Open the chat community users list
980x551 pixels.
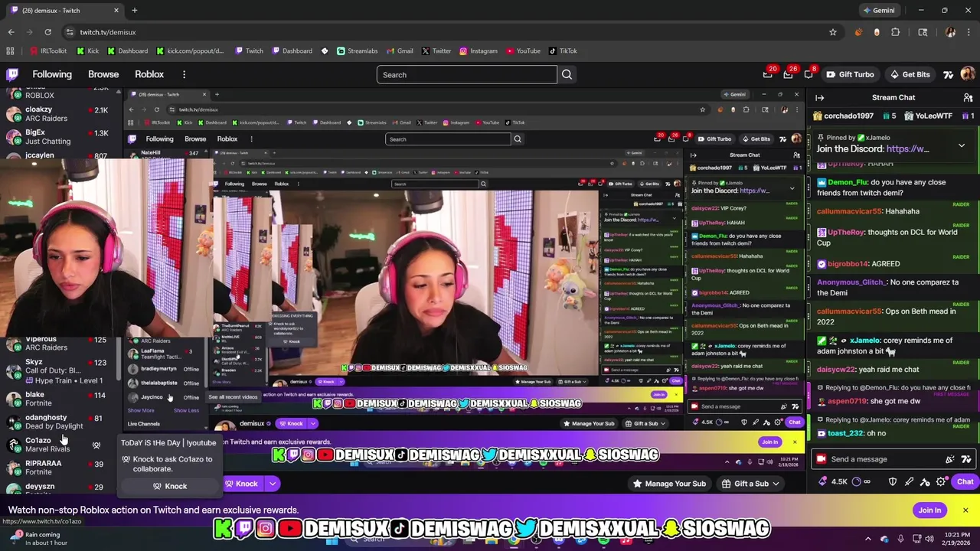click(968, 97)
